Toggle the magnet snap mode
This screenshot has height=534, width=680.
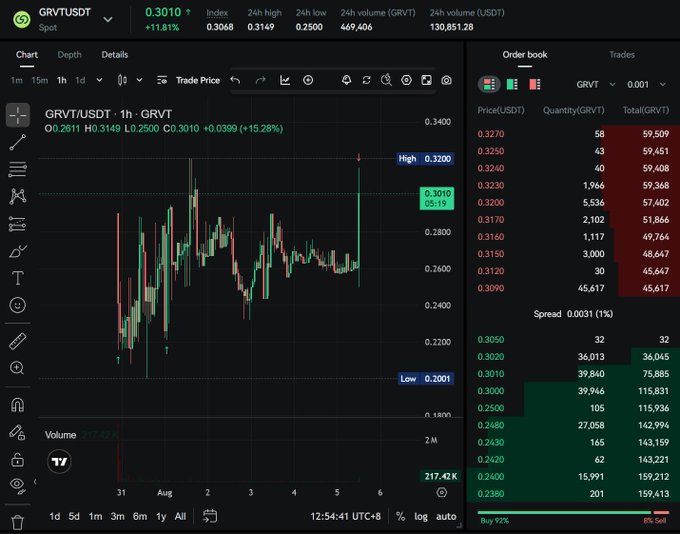point(18,405)
